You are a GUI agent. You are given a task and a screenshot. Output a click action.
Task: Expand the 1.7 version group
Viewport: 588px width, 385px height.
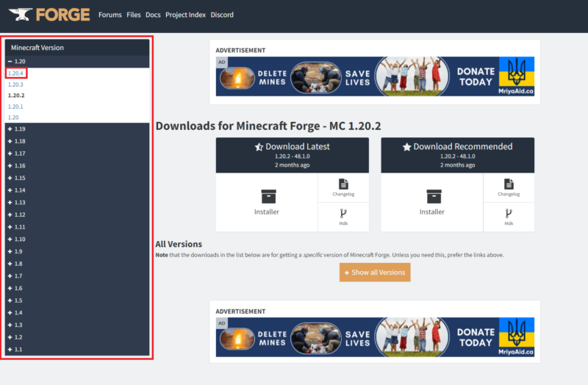tap(77, 276)
